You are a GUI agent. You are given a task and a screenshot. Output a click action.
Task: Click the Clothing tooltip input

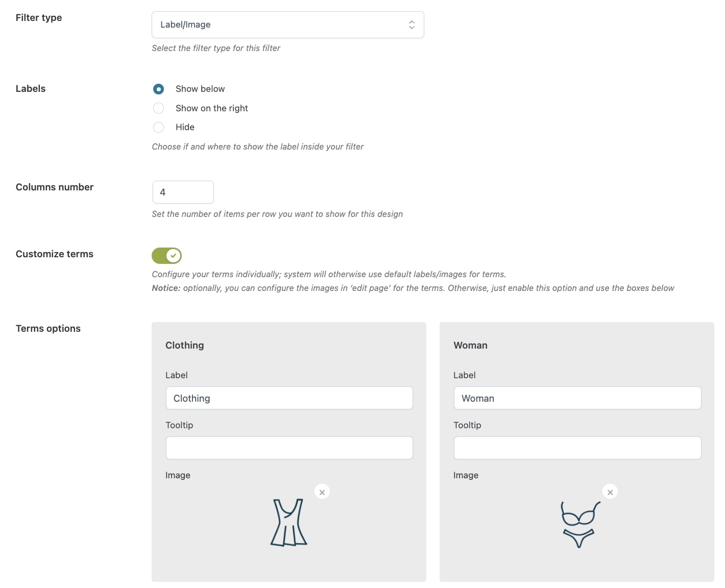coord(289,448)
